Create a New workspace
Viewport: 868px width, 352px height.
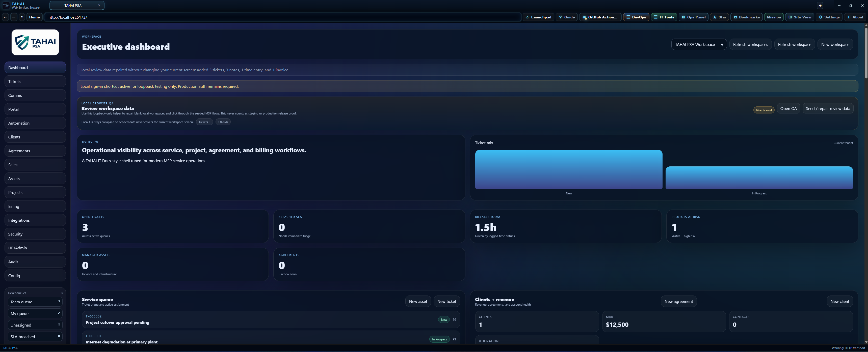tap(835, 44)
